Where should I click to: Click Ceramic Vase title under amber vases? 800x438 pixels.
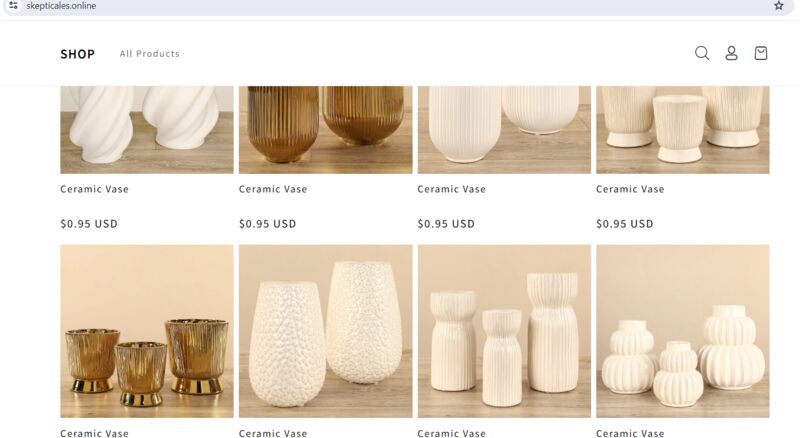click(273, 189)
